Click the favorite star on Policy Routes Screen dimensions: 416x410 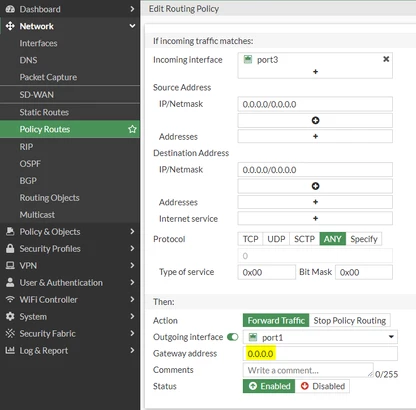[132, 129]
